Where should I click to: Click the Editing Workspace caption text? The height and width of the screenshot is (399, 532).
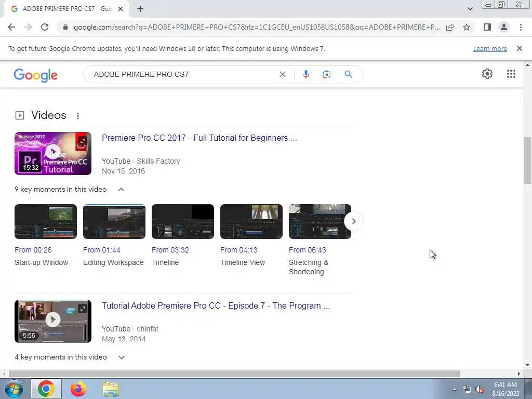pyautogui.click(x=113, y=262)
